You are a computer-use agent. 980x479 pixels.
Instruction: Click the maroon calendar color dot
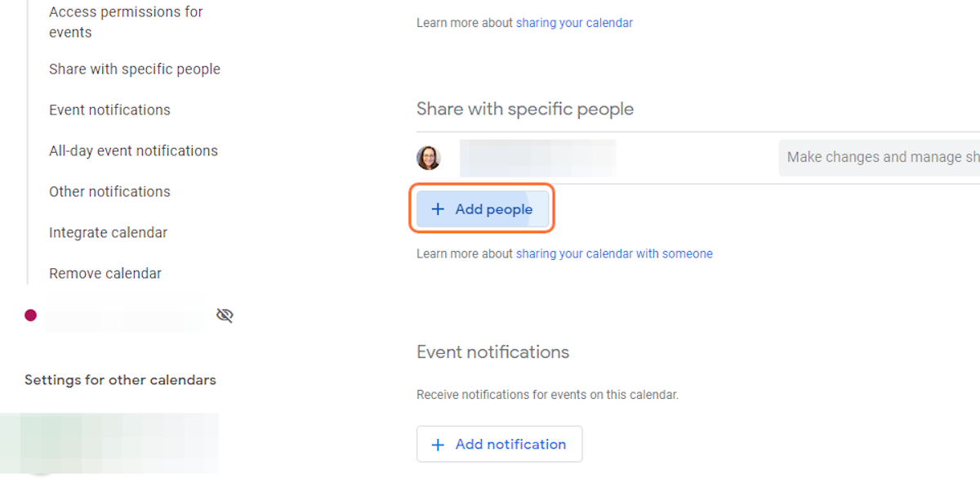[x=30, y=315]
